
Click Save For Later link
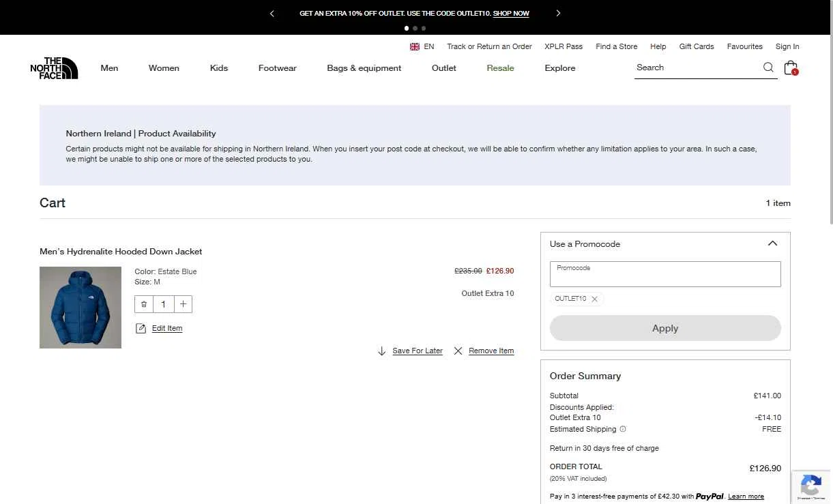[x=418, y=351]
